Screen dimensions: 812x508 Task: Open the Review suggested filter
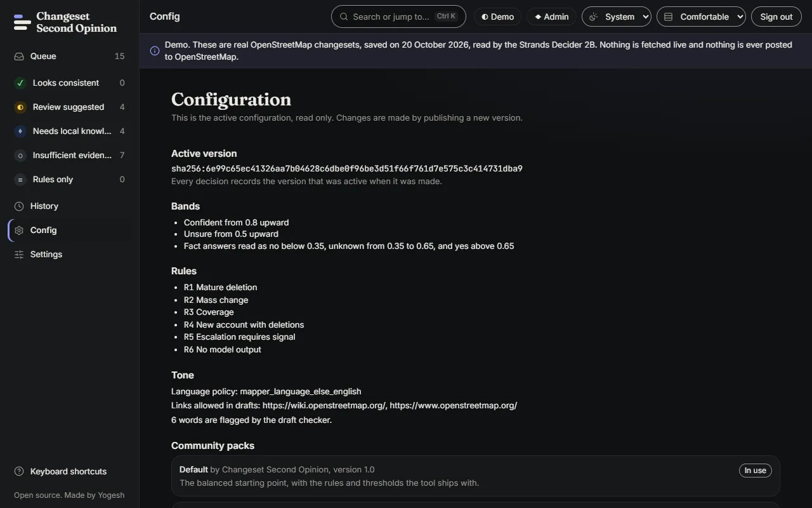69,107
